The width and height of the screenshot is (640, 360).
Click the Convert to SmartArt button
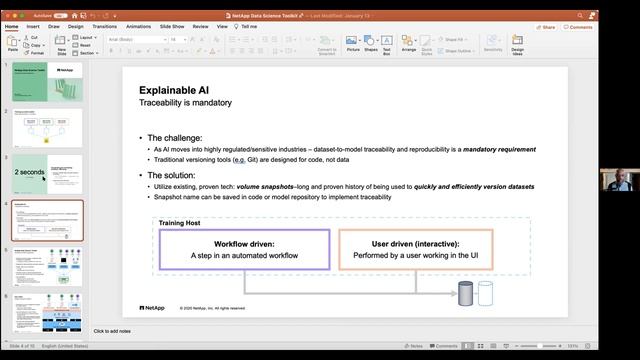pyautogui.click(x=327, y=45)
